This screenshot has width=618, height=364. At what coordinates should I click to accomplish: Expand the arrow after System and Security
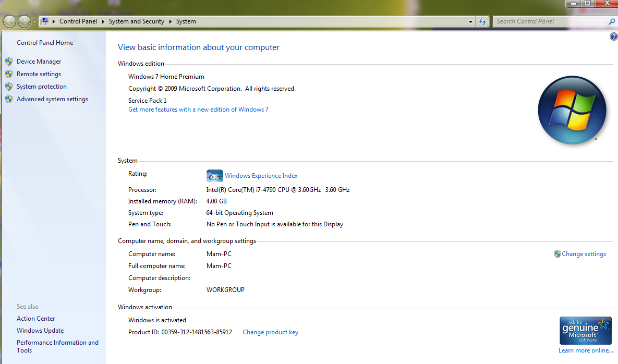click(x=170, y=21)
